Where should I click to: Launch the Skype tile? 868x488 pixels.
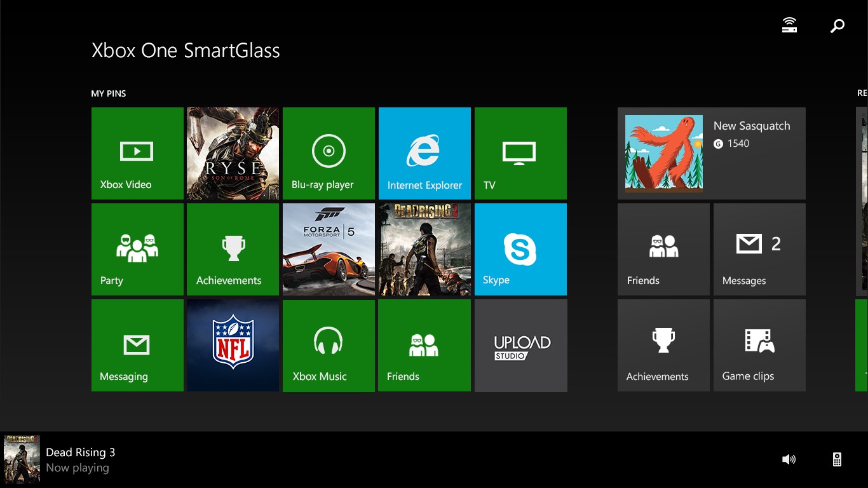[x=520, y=249]
